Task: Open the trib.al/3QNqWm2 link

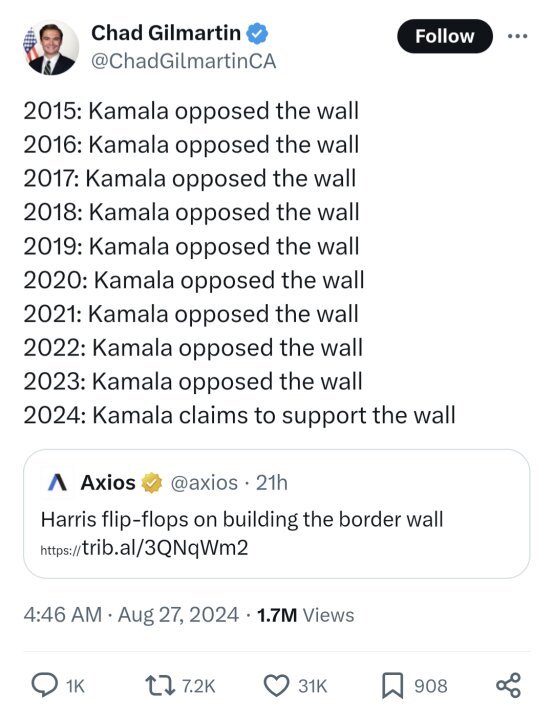Action: [x=144, y=548]
